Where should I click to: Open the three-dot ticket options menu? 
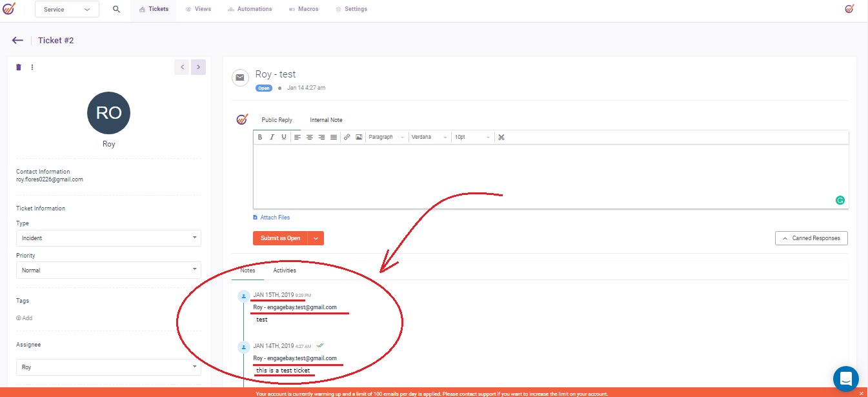32,67
